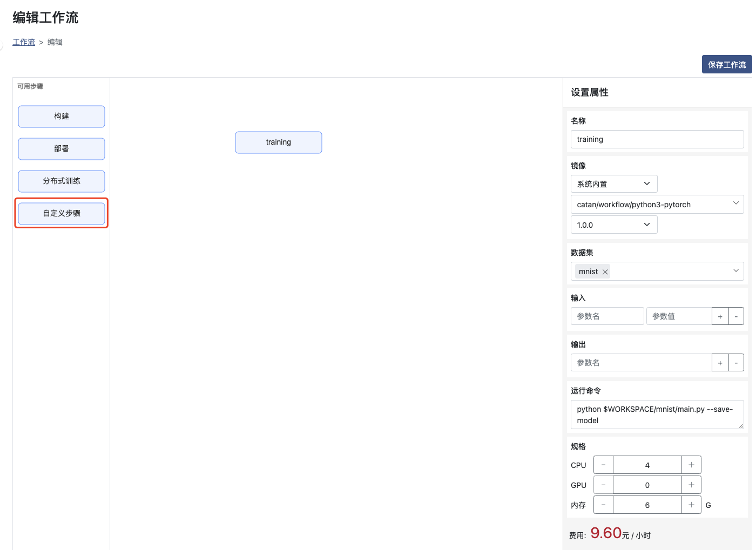Image resolution: width=756 pixels, height=550 pixels.
Task: Add an input parameter row
Action: tap(720, 316)
